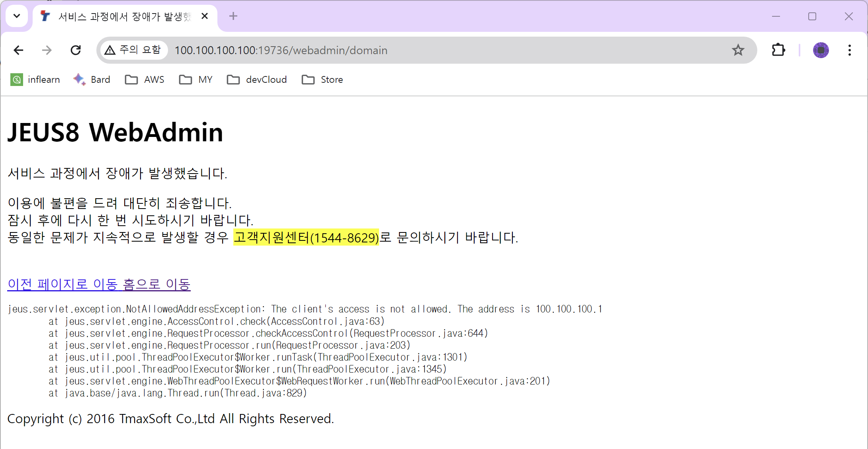Click the forward navigation arrow
This screenshot has height=449, width=868.
click(x=47, y=50)
